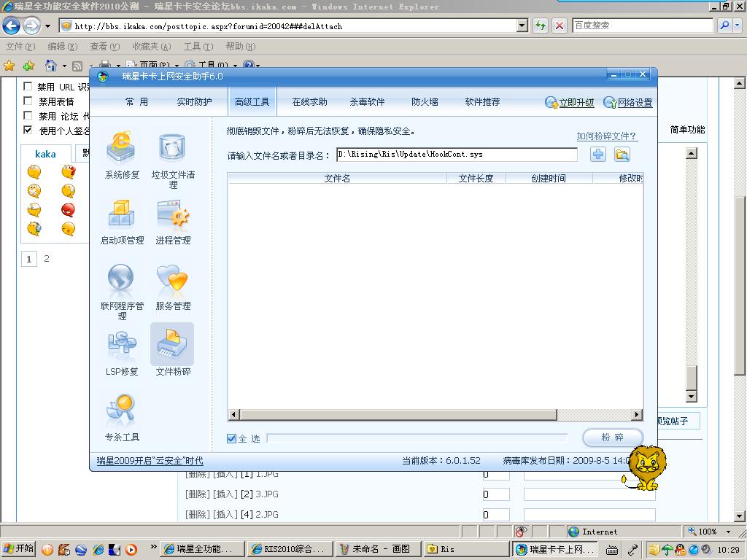This screenshot has height=560, width=747.
Task: Open the 专杀工具 special kill tools
Action: tap(122, 418)
